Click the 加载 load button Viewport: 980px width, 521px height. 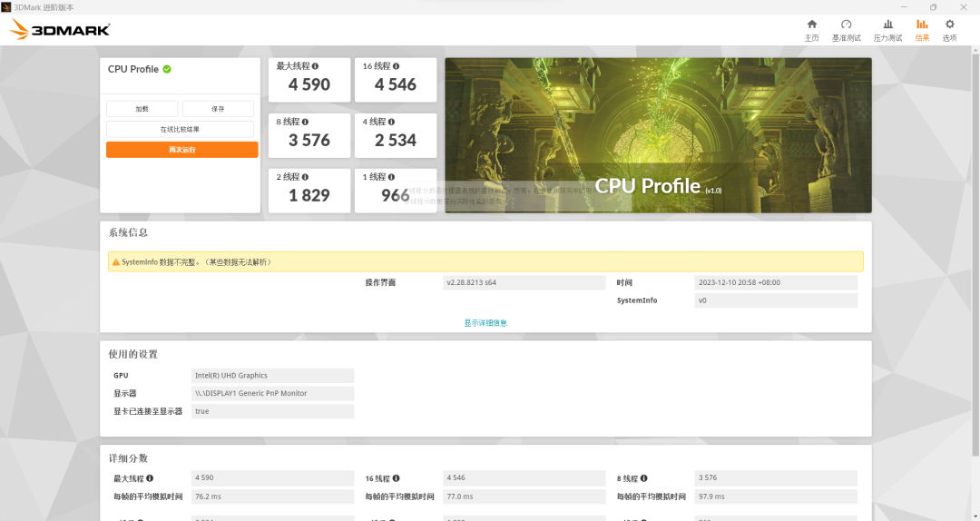pos(142,109)
